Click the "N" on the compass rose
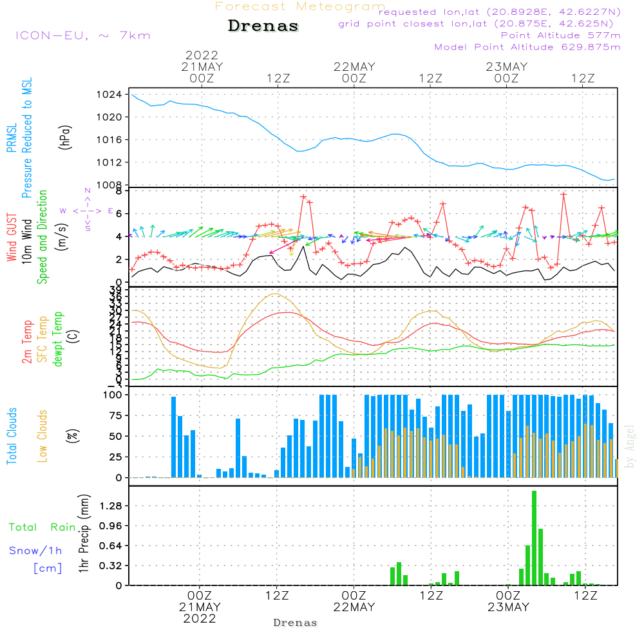 [x=88, y=191]
